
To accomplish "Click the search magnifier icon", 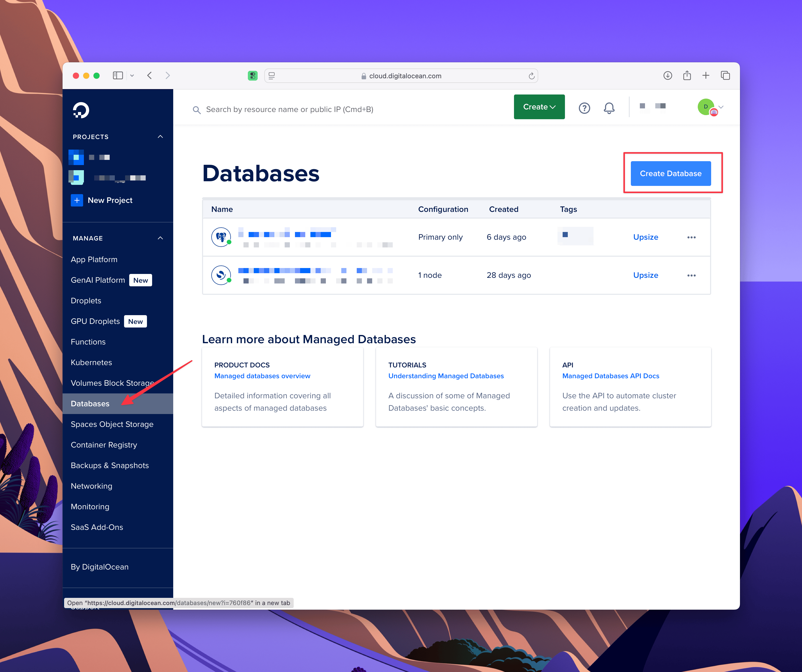I will click(x=197, y=110).
